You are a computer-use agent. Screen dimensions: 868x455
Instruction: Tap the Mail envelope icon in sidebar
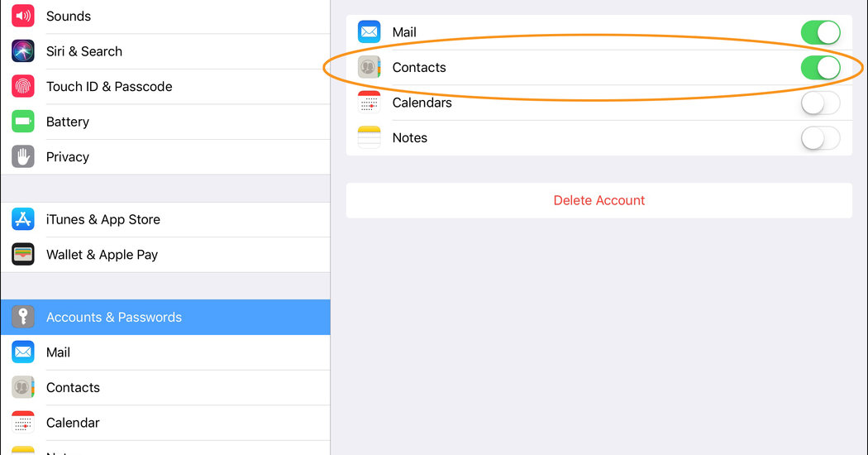(22, 352)
